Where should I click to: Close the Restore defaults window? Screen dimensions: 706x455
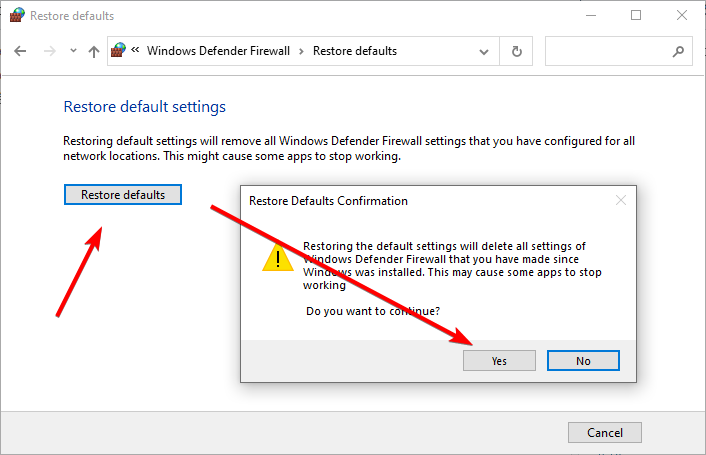point(682,15)
